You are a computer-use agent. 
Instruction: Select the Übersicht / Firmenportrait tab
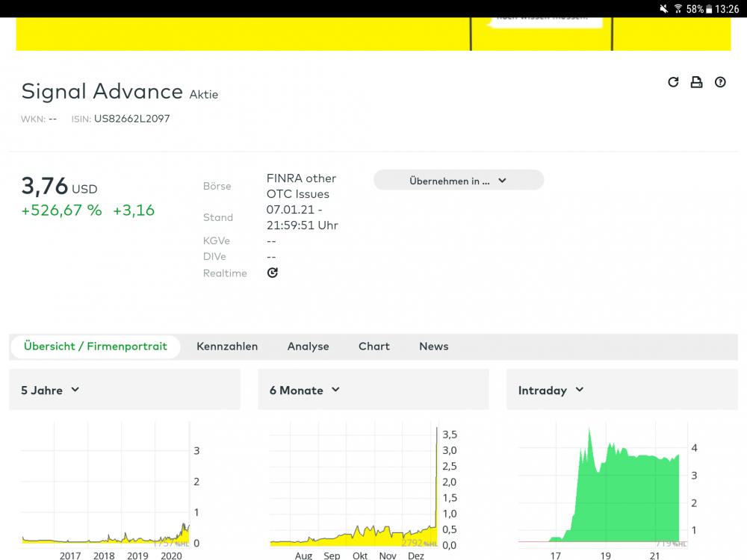[96, 346]
